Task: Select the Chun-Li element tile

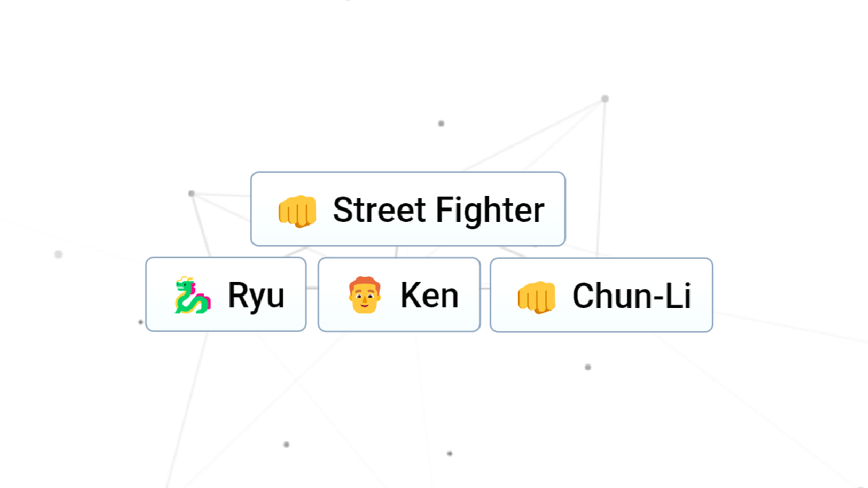Action: pos(601,295)
